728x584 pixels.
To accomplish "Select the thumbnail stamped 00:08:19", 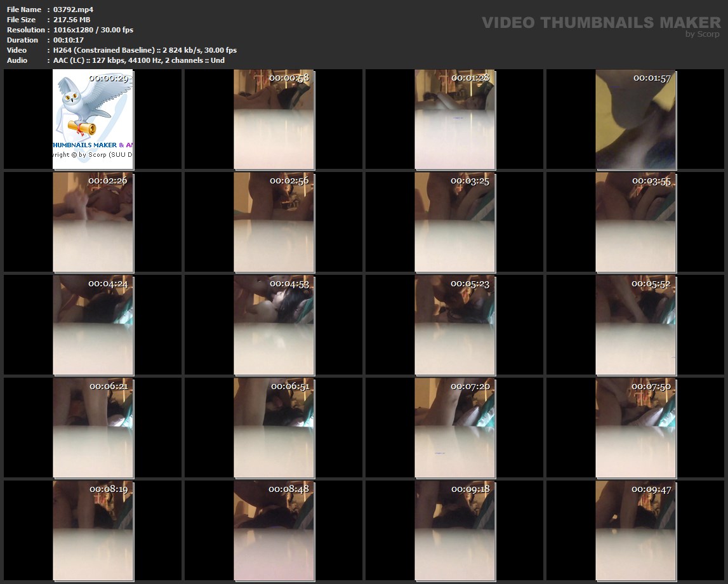I will pos(93,531).
